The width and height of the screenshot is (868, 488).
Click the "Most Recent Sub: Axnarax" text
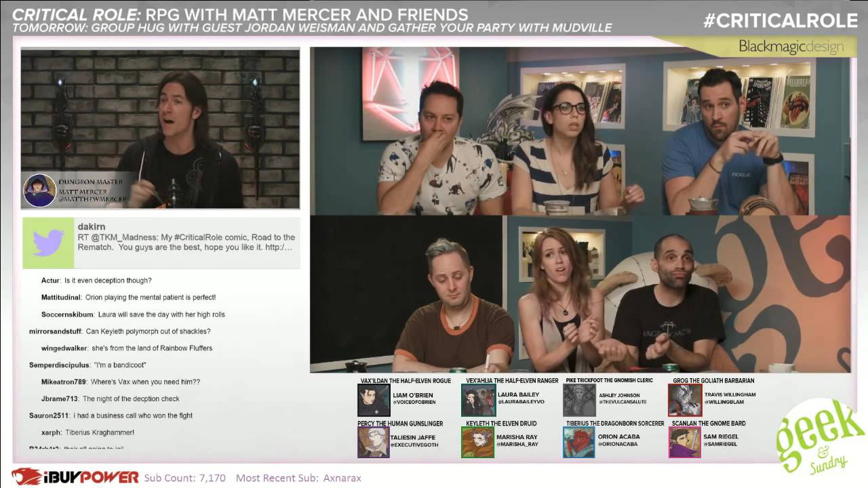point(298,478)
